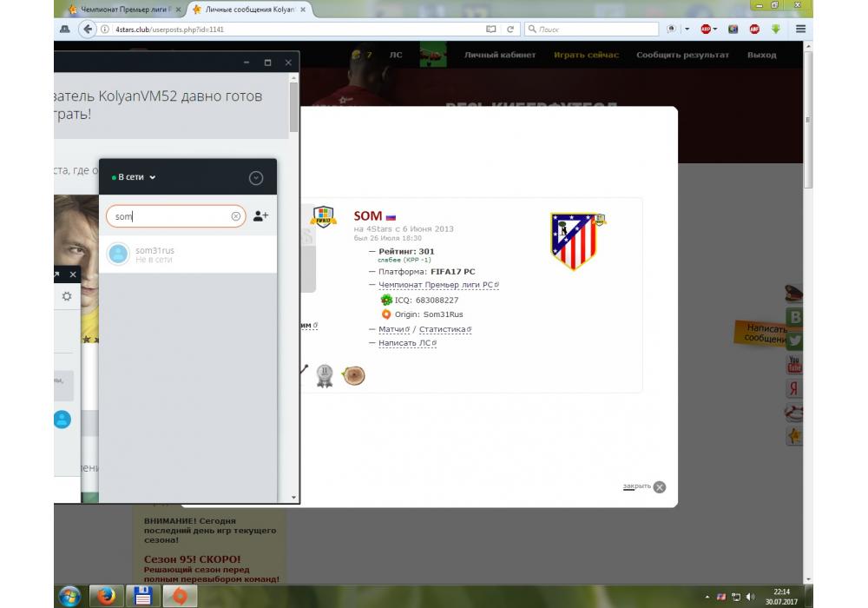The height and width of the screenshot is (608, 868).
Task: Open 'Чемпионат Премьер лиги PC' link
Action: coord(438,285)
